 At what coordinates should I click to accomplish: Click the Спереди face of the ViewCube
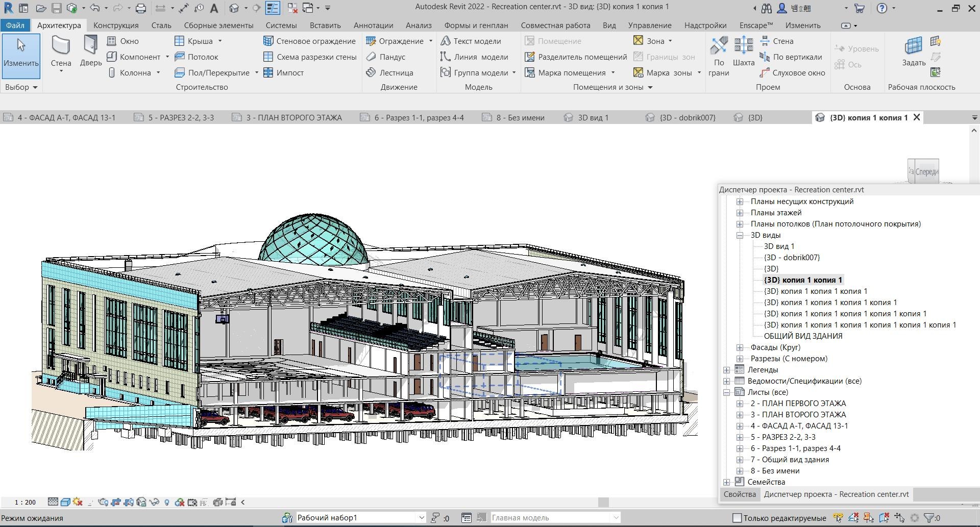click(926, 172)
